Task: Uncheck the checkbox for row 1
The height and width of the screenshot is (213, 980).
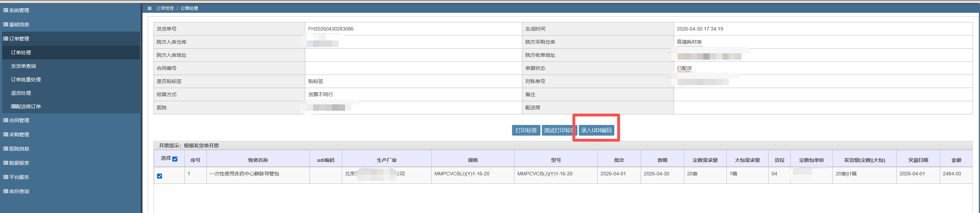Action: [x=160, y=176]
